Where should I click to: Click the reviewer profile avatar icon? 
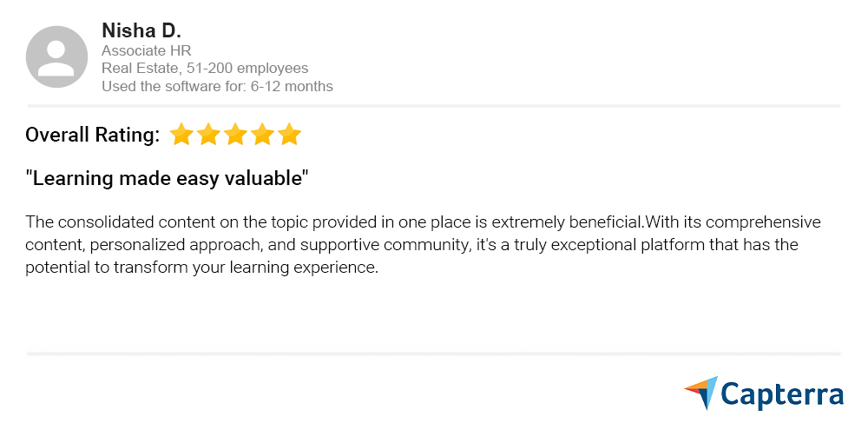click(56, 56)
